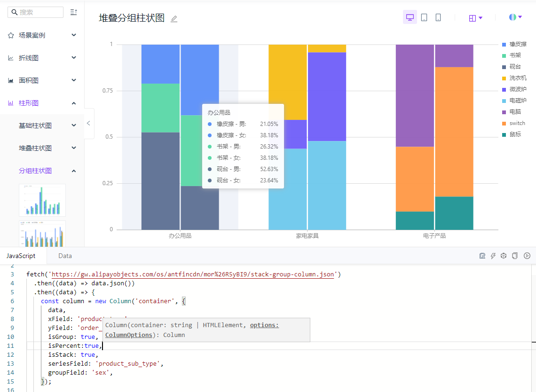
Task: Toggle 书架 legend item
Action: pos(512,55)
